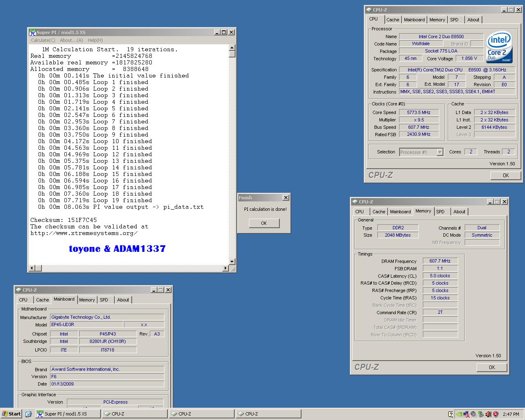
Task: Open the Cache tab in the Intel Core 2 Duo CPU-Z window
Action: coord(393,20)
